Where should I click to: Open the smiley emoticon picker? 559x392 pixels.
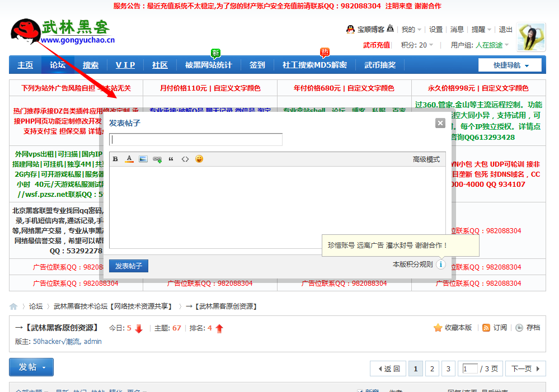point(199,159)
